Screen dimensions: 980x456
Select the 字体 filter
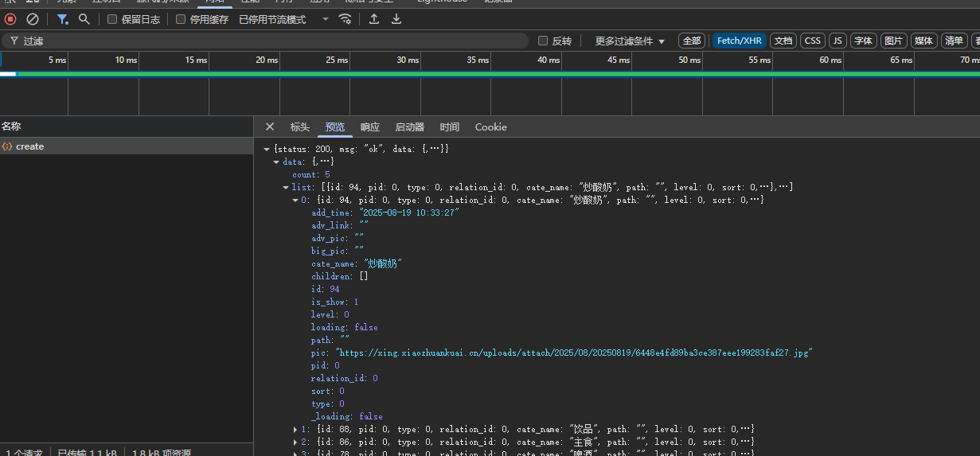pos(864,41)
